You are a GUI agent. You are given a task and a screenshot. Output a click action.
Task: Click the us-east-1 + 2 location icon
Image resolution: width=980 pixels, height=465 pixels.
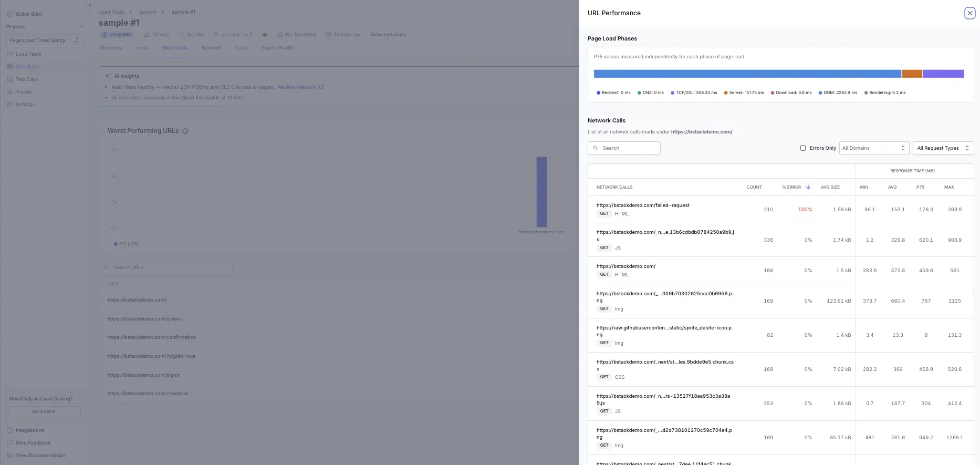click(216, 35)
